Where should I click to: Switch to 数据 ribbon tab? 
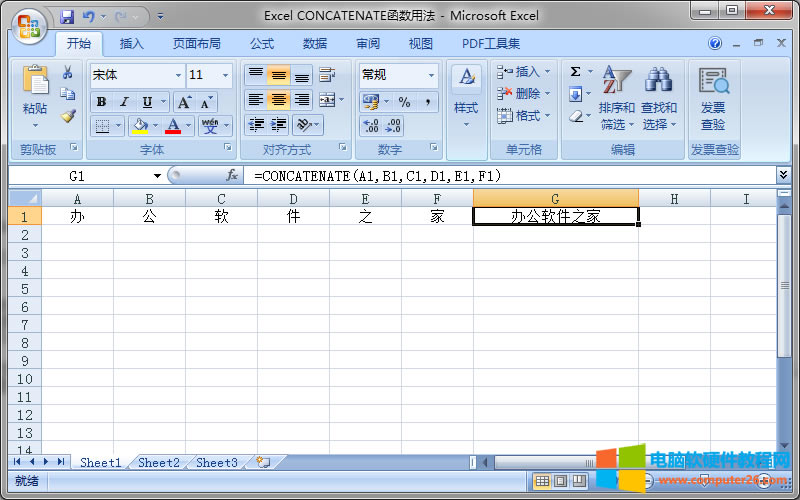click(x=315, y=44)
